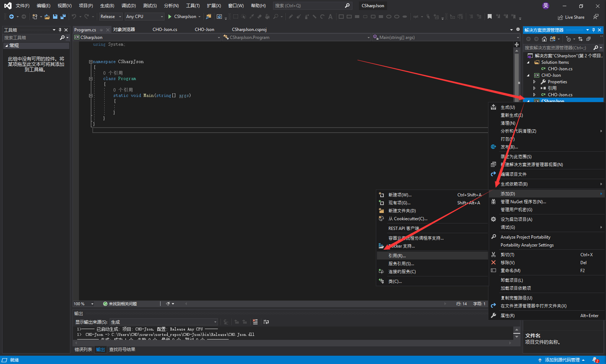Open the Main(string[] args) member dropdown
Screen dimensions: 606x364
coord(445,37)
